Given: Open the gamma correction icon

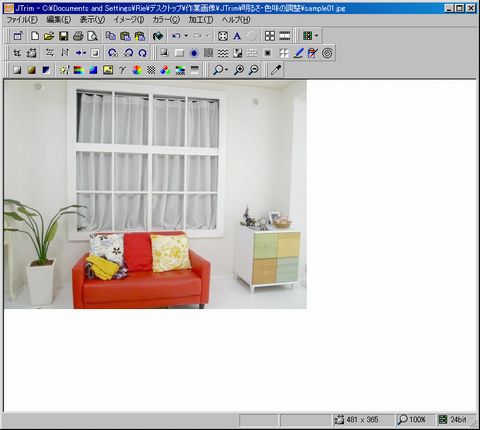Looking at the screenshot, I should pos(122,70).
